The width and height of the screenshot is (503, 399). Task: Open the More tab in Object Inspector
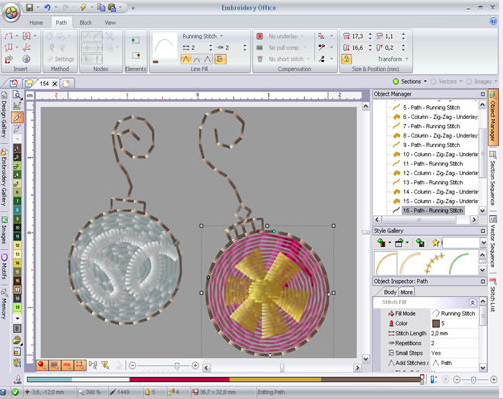[x=406, y=292]
